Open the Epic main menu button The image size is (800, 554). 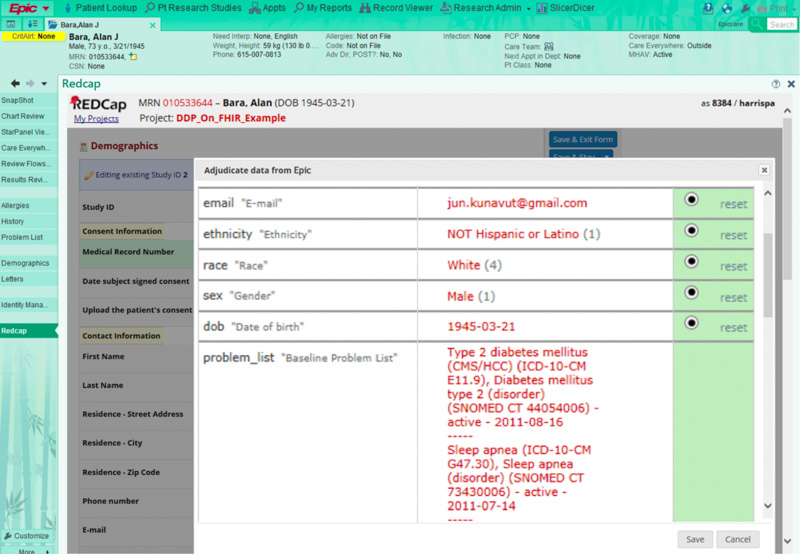[x=30, y=8]
